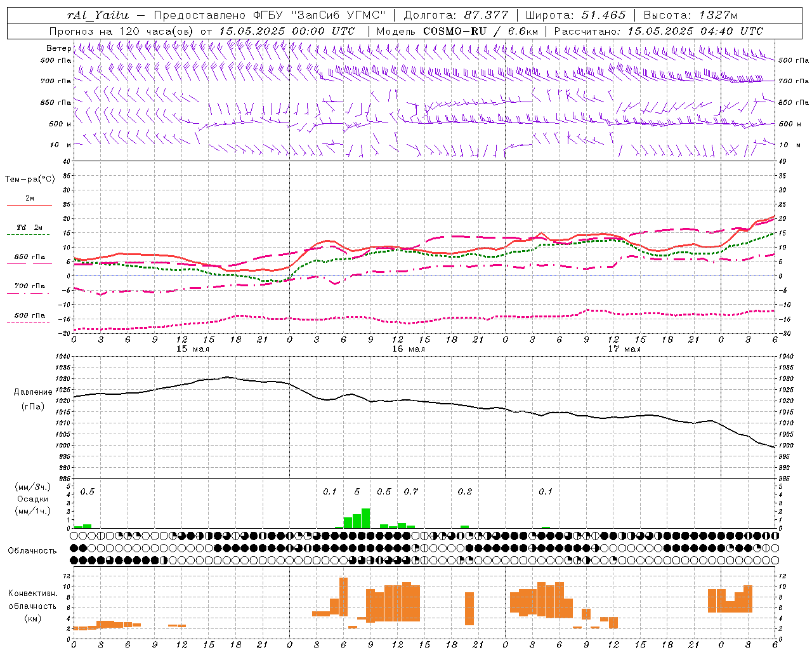Image resolution: width=812 pixels, height=650 pixels.
Task: Click the Модель COSMO-RU / 6.6км text
Action: coord(457,31)
